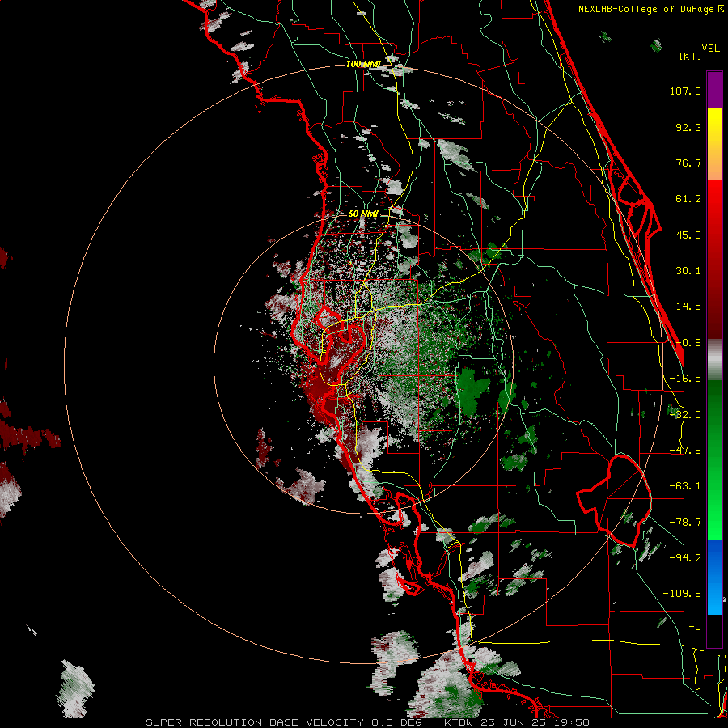Click the -63.1 velocity scale value
The width and height of the screenshot is (728, 728).
pyautogui.click(x=685, y=486)
